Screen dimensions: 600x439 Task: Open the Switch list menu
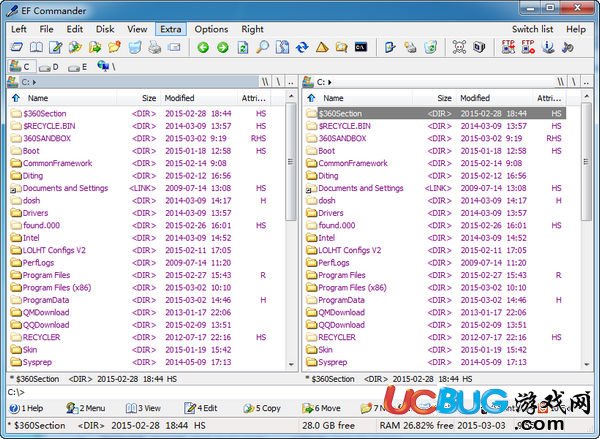pos(532,29)
